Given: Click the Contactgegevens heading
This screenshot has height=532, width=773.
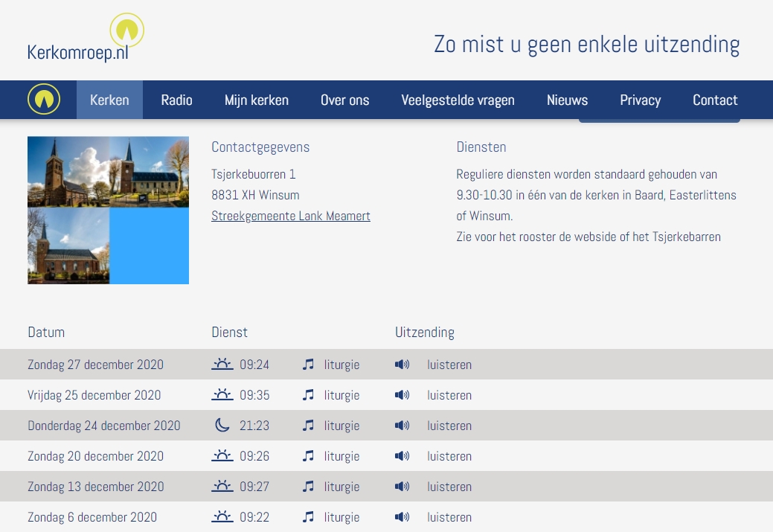Looking at the screenshot, I should (260, 147).
